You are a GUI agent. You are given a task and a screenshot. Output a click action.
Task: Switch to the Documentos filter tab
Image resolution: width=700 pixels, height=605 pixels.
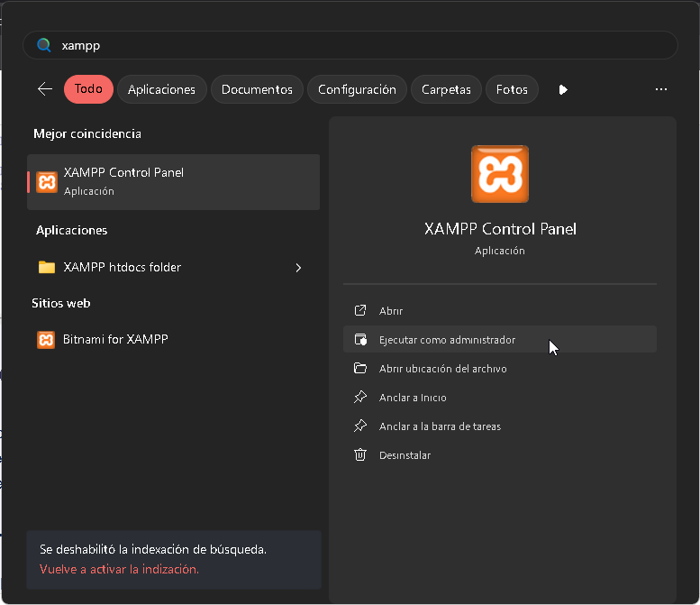(x=257, y=89)
